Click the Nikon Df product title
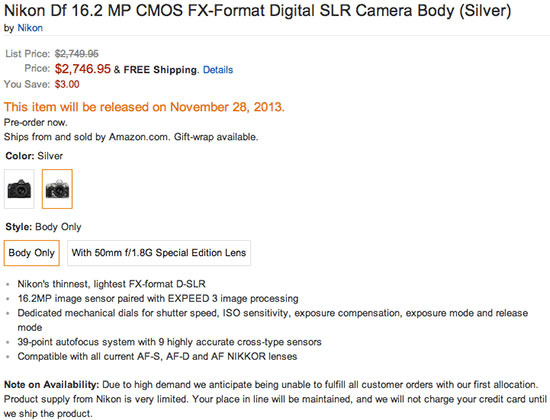Image resolution: width=550 pixels, height=420 pixels. [257, 11]
